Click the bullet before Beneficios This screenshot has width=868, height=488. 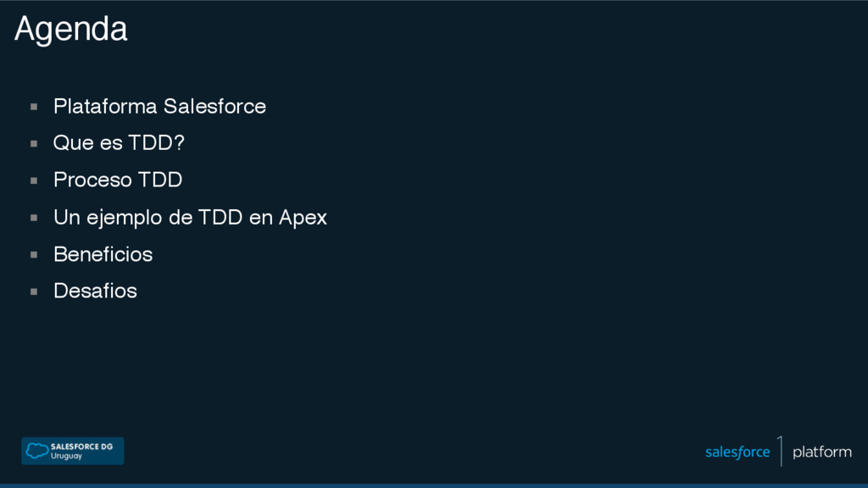pos(34,255)
